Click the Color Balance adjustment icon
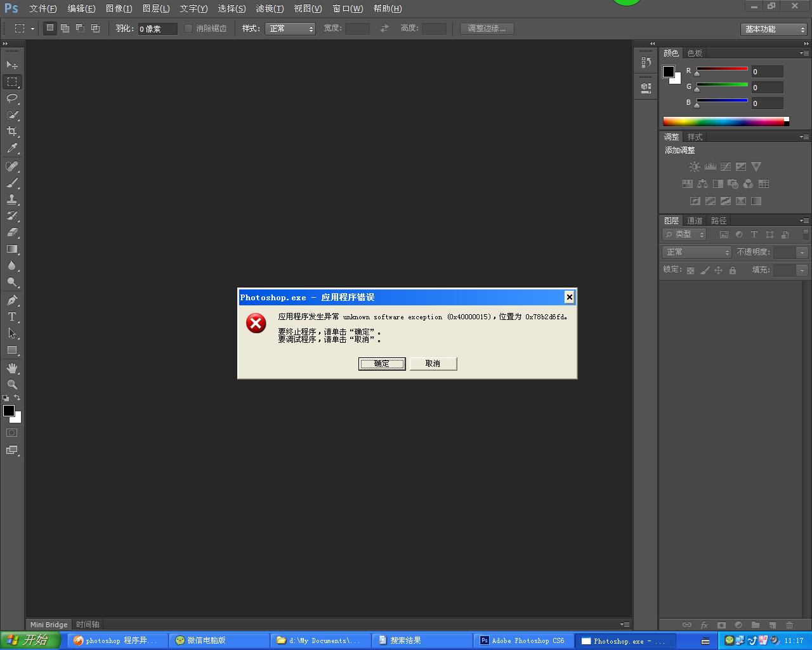812x650 pixels. 702,184
